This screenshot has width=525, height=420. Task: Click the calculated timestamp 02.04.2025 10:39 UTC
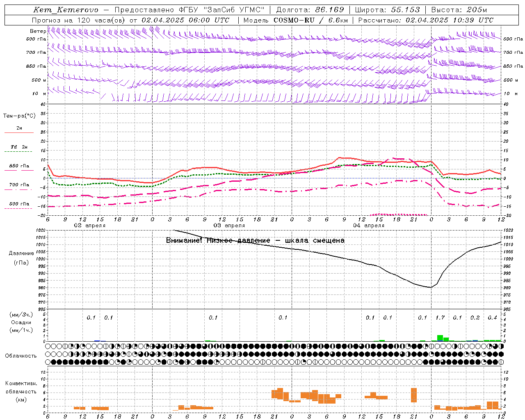[x=450, y=20]
